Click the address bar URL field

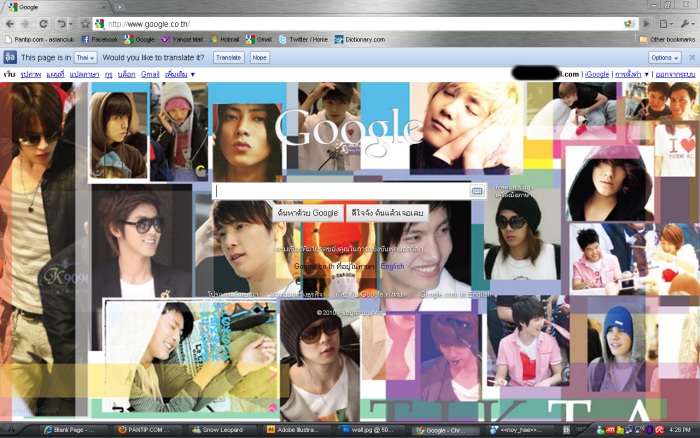[362, 24]
